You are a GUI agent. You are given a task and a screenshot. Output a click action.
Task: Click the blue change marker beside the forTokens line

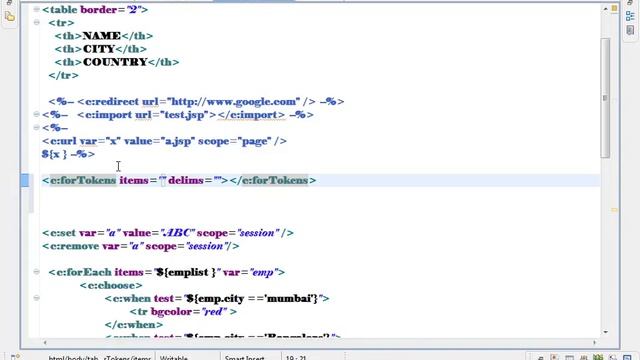(25, 180)
